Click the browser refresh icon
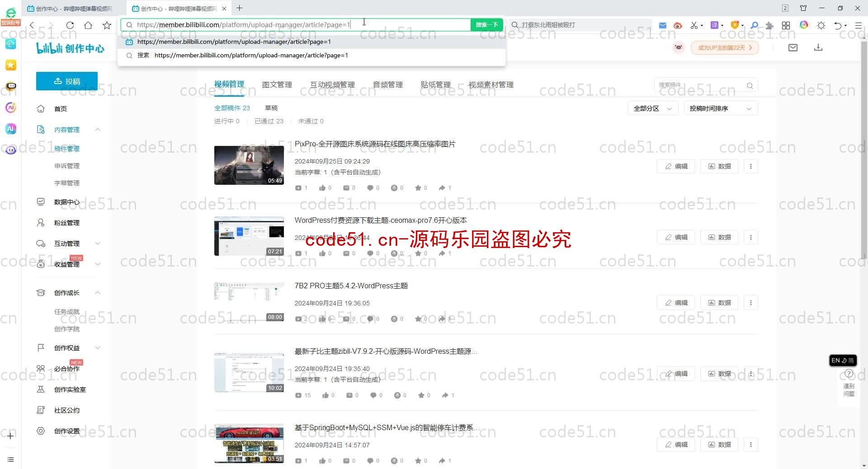 pos(70,25)
